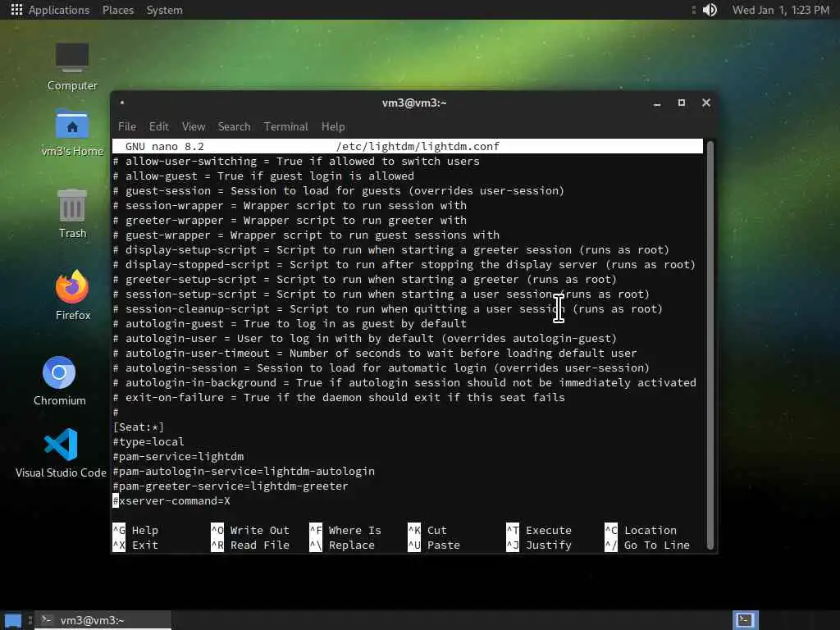
Task: Click the terminal workspace icon at bottom right
Action: pos(745,620)
